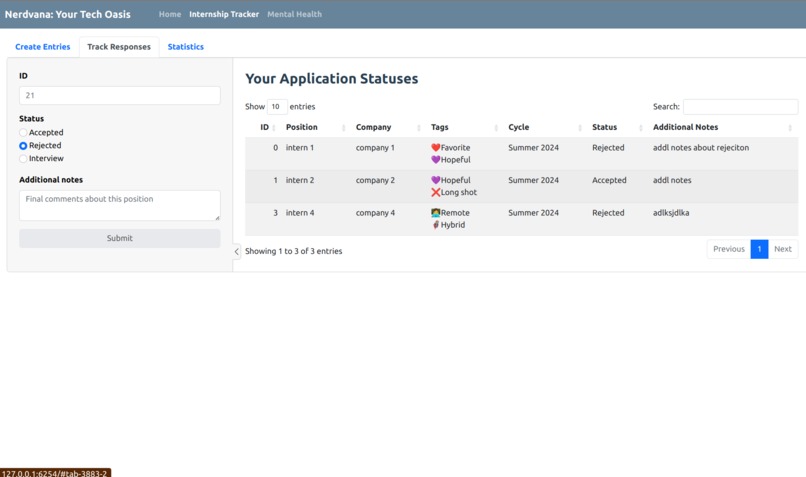Click the 'Rejected' status cell for intern 1

(608, 148)
